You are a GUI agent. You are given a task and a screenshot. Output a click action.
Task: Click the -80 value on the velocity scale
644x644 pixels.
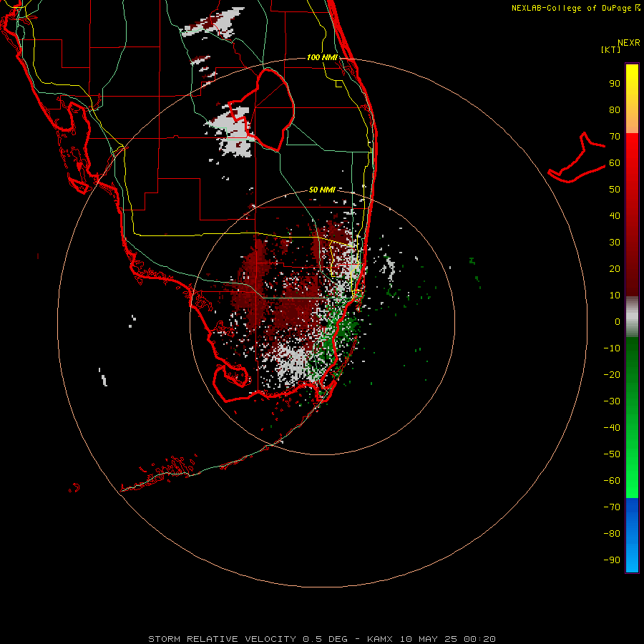[x=612, y=534]
